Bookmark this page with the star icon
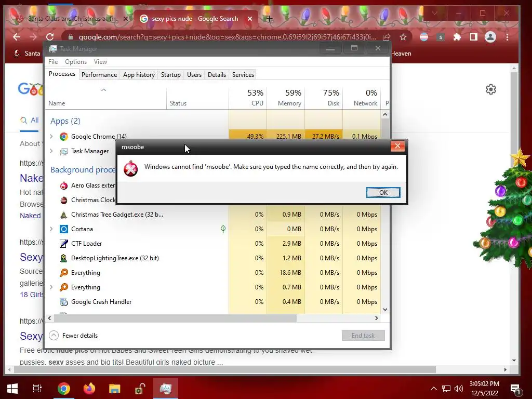Screen dimensions: 532x399 tap(403, 37)
